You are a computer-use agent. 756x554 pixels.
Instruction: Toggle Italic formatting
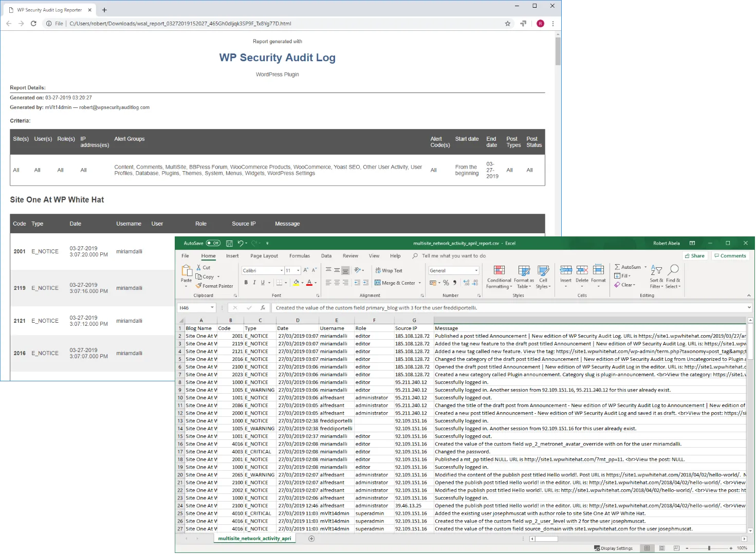pyautogui.click(x=254, y=283)
